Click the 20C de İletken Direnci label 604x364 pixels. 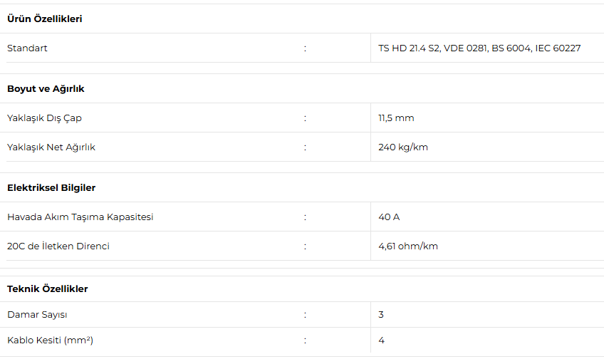[x=58, y=246]
